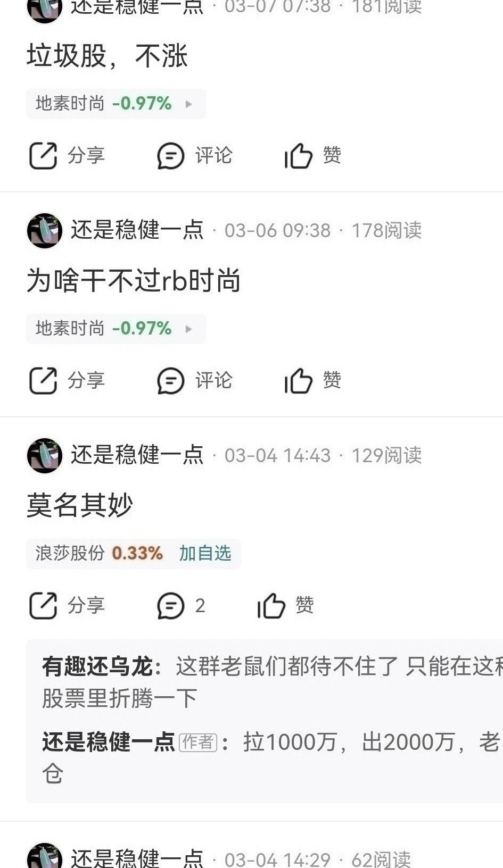Open comment icon under 为啥干不过rb时尚 post

coord(170,381)
